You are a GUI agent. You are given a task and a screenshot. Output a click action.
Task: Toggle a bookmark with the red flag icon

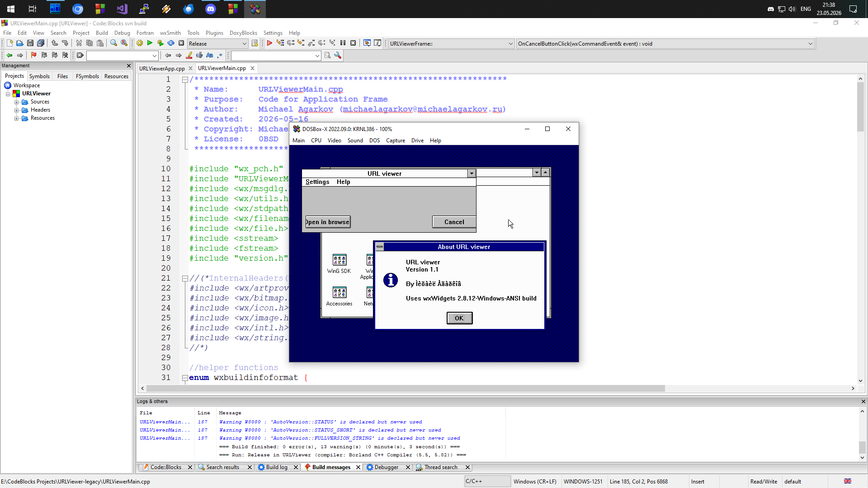pos(33,55)
